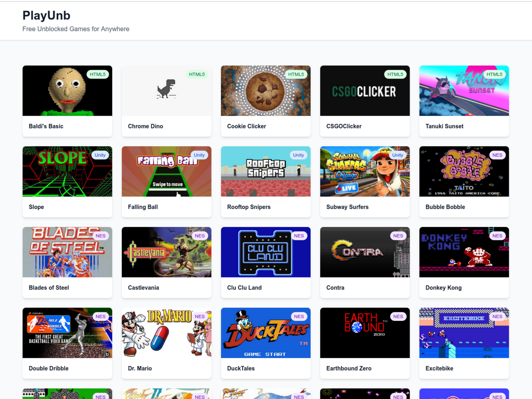Open the DuckTales thumbnail

pos(266,333)
